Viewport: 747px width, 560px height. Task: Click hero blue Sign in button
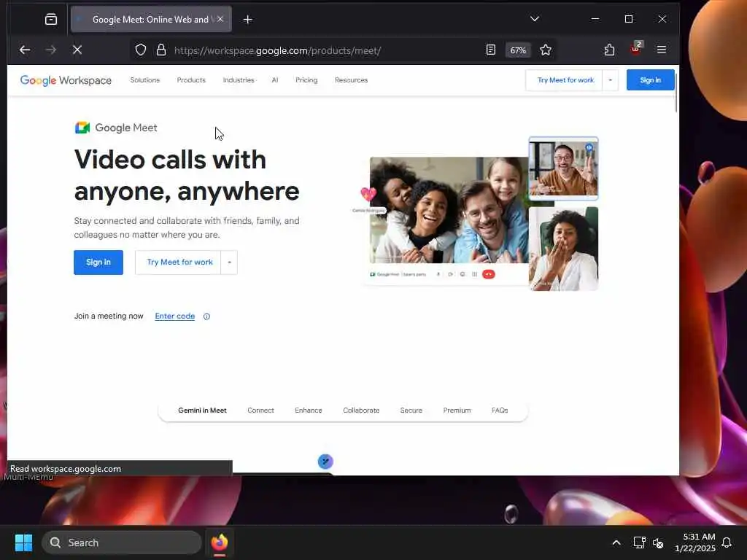click(98, 262)
